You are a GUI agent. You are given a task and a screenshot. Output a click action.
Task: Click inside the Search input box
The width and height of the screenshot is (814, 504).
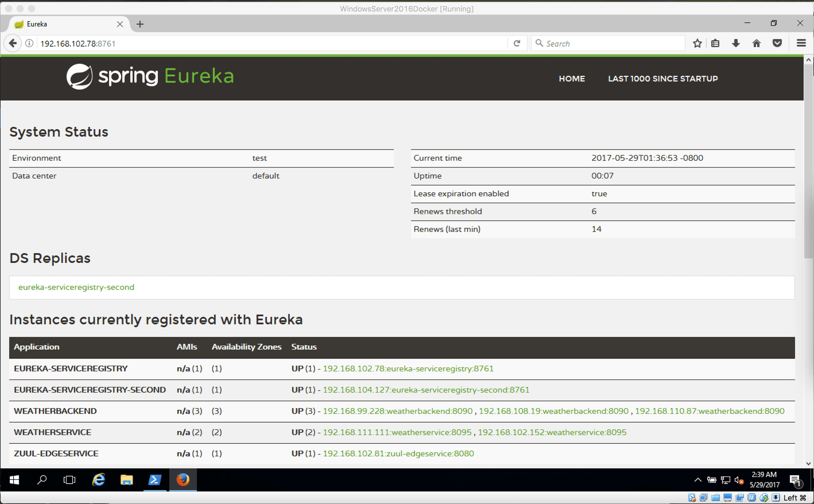(610, 43)
